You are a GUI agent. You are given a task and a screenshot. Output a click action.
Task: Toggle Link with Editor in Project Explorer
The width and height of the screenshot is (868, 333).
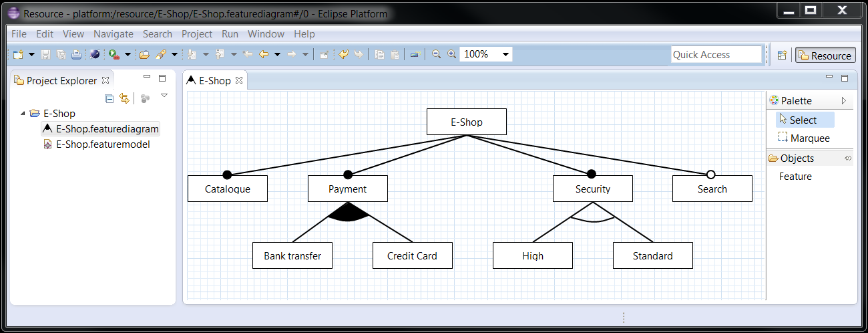(x=124, y=98)
